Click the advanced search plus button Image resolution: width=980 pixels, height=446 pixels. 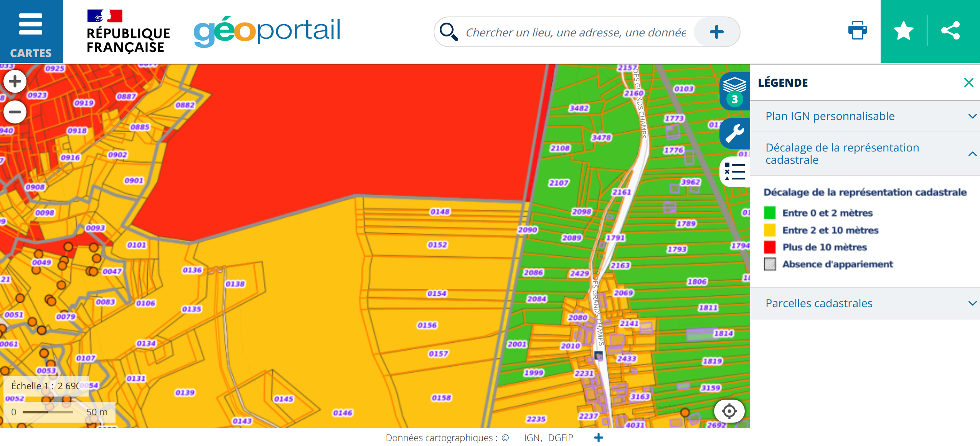coord(716,32)
